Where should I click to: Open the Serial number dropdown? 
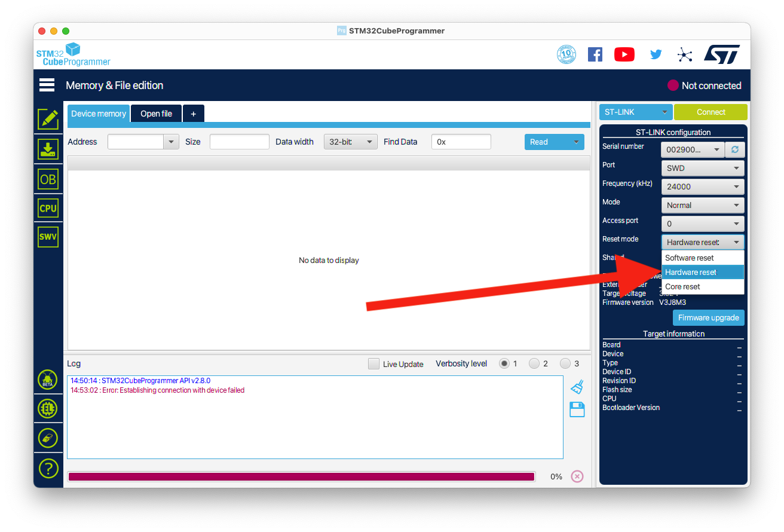[693, 149]
